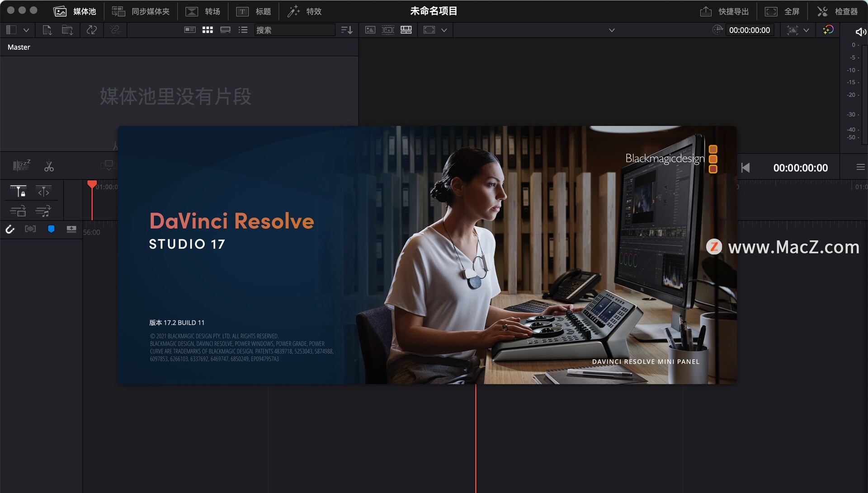Select the Master bin label
The image size is (868, 493).
tap(19, 47)
